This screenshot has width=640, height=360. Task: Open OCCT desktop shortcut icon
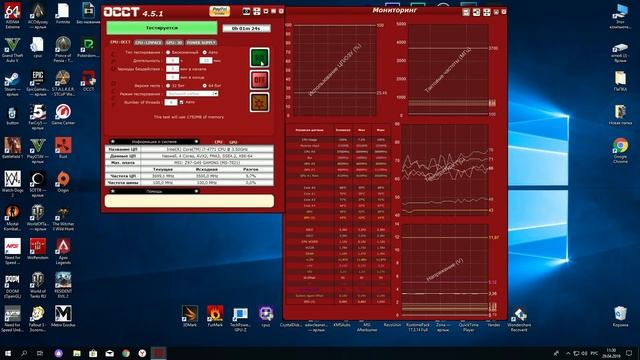pyautogui.click(x=88, y=81)
